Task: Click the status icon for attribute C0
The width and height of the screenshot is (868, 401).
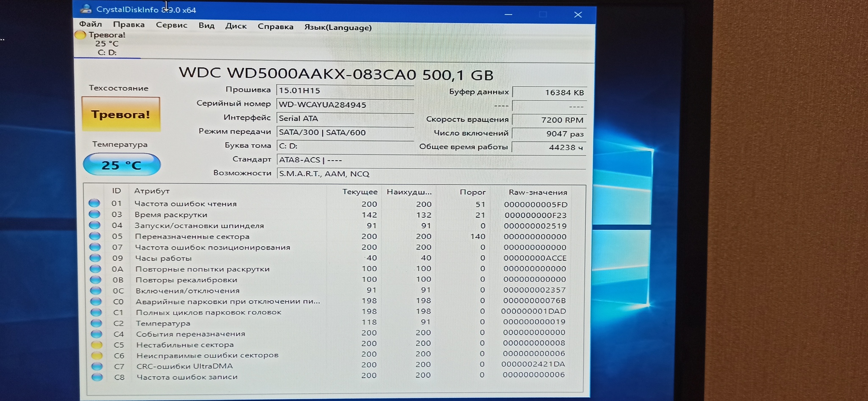Action: pyautogui.click(x=96, y=301)
